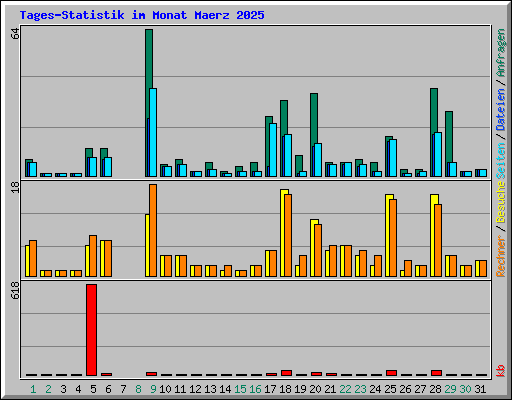Viewport: 512px width, 400px height.
Task: Click day label '4' on the x-axis
Action: 78,389
